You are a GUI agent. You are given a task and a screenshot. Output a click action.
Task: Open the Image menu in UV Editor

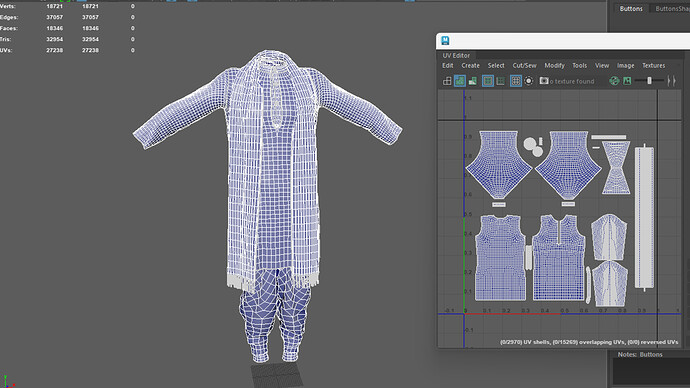[x=625, y=66]
